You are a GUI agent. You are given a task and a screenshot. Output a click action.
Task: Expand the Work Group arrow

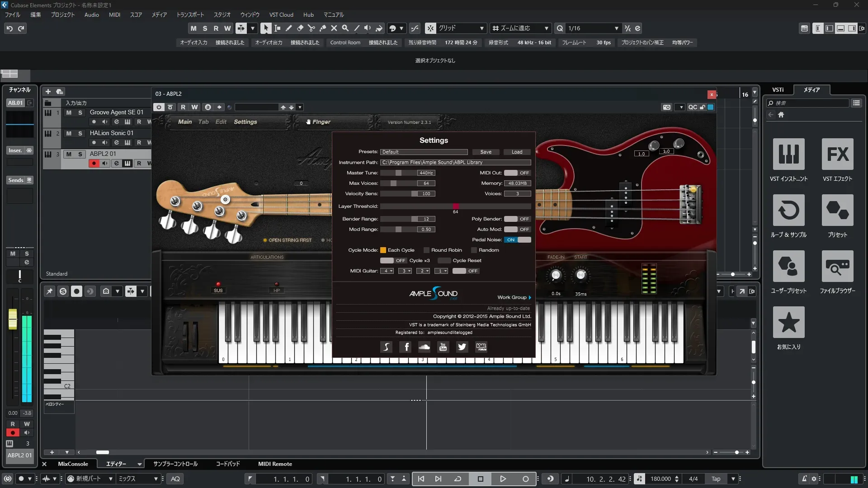[530, 298]
